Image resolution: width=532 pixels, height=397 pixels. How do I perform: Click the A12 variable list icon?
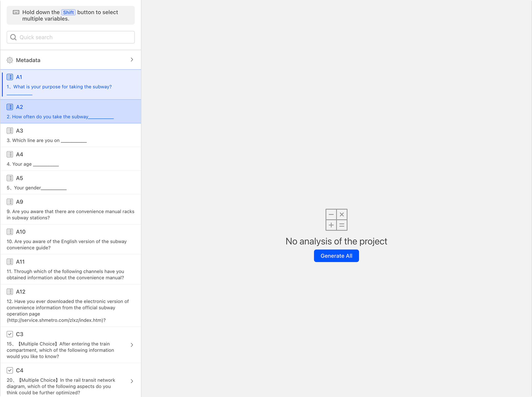10,291
